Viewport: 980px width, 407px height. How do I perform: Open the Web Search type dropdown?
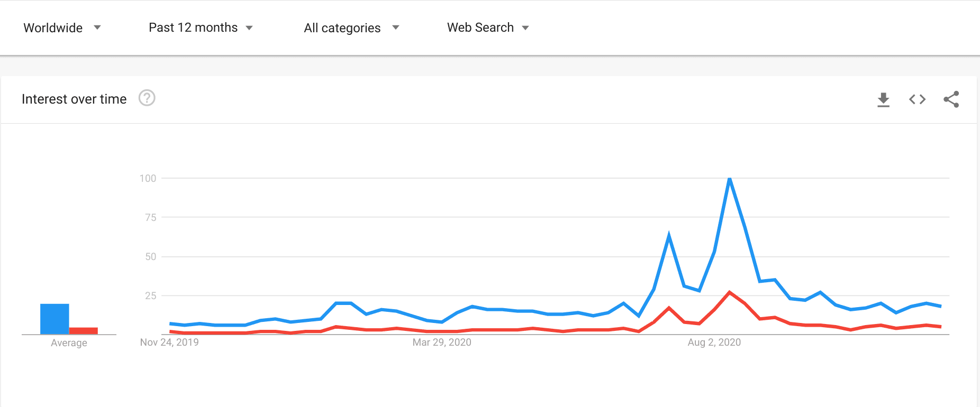point(488,27)
